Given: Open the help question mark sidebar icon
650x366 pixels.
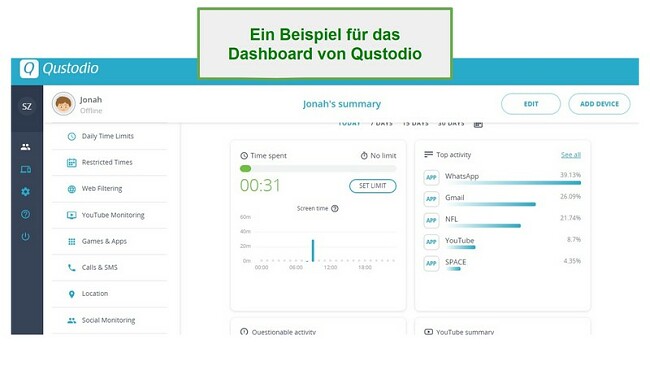Looking at the screenshot, I should point(26,214).
